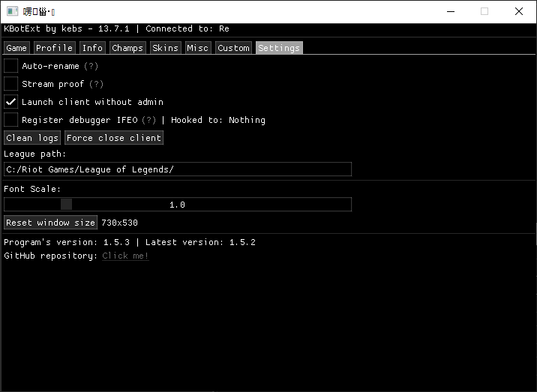Open the Misc tab
Viewport: 537px width, 392px height.
coord(197,48)
